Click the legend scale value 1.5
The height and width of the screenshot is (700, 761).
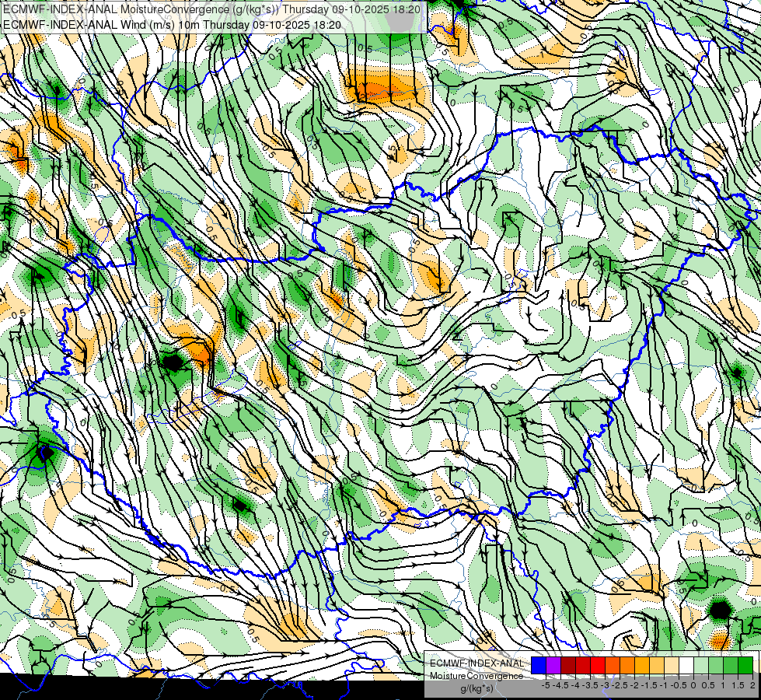(x=738, y=685)
